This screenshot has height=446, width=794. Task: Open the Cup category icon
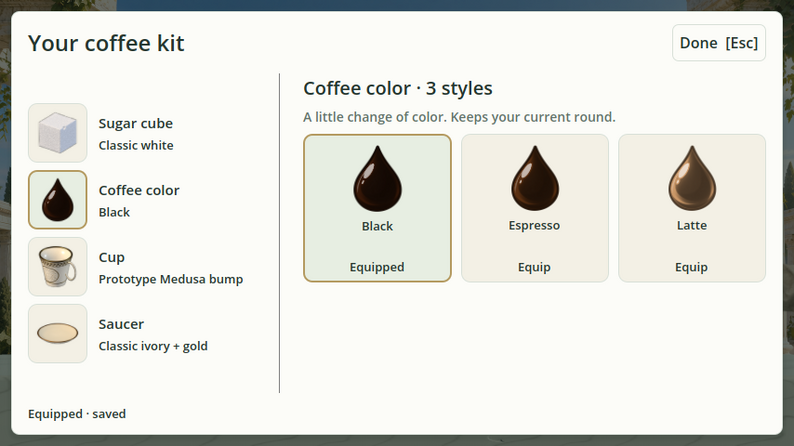(58, 266)
